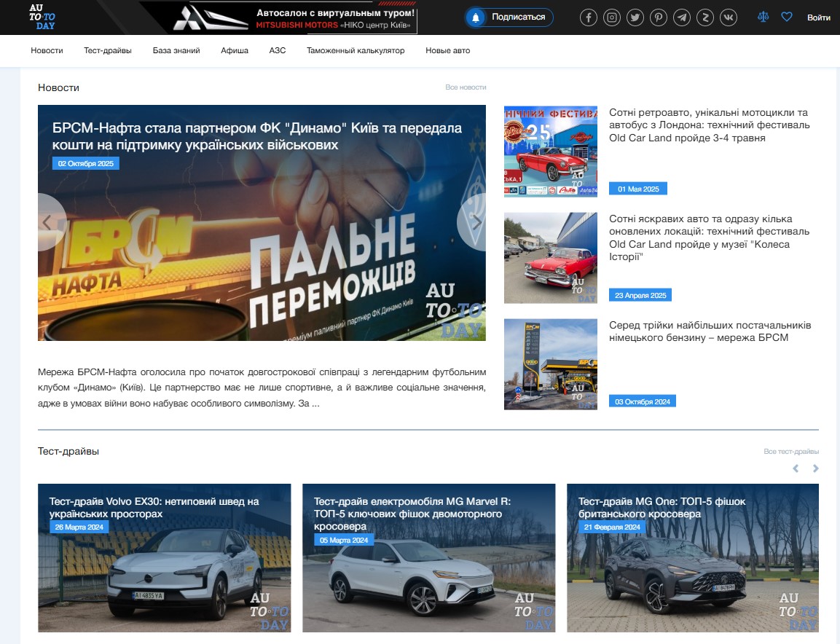The image size is (840, 644).
Task: Open the АЗС menu item
Action: (278, 50)
